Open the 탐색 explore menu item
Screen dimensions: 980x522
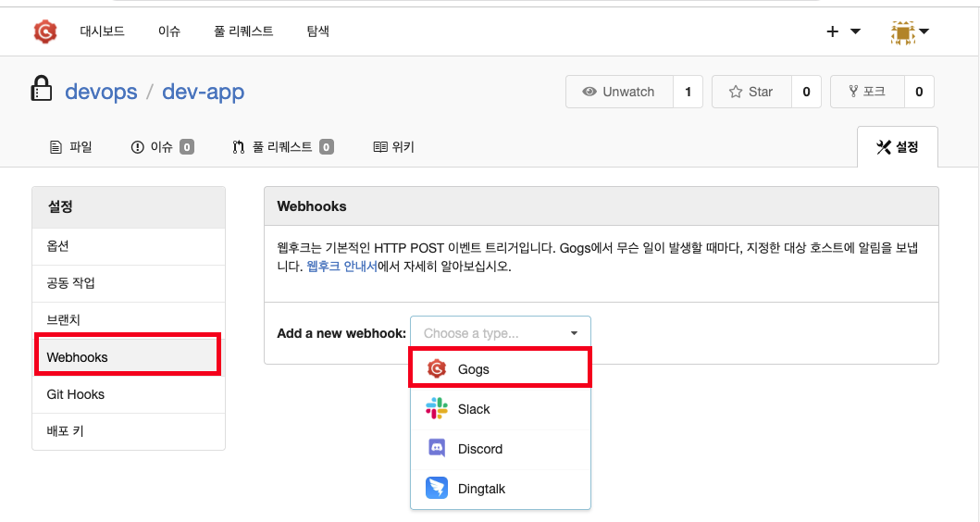coord(317,31)
